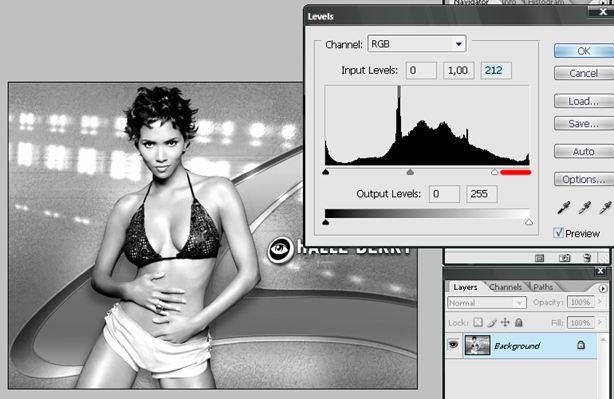Select the black point eyedropper in Levels
This screenshot has height=399, width=614.
tap(563, 208)
